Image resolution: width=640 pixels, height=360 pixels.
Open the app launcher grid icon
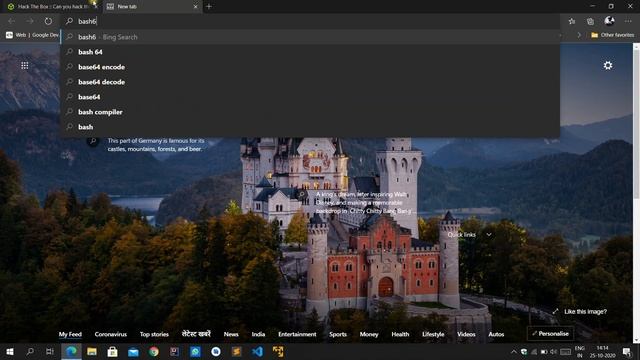point(24,65)
